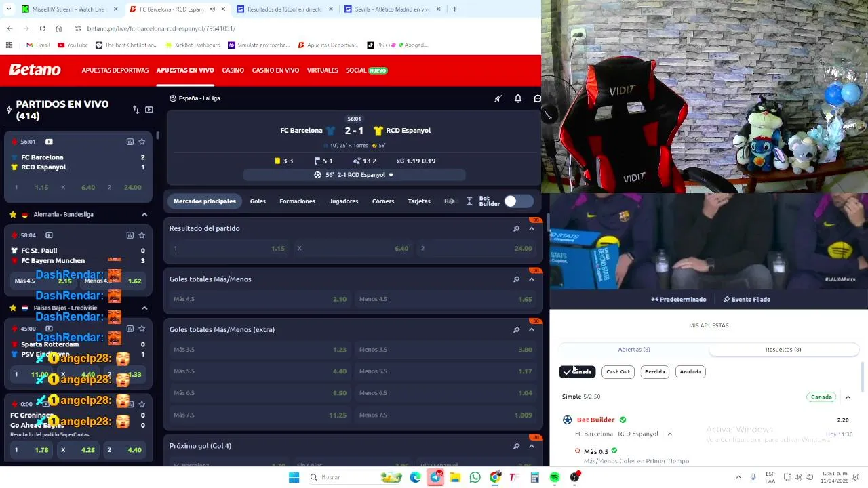The image size is (868, 488).
Task: Open Virtuales in top navigation
Action: tap(322, 70)
